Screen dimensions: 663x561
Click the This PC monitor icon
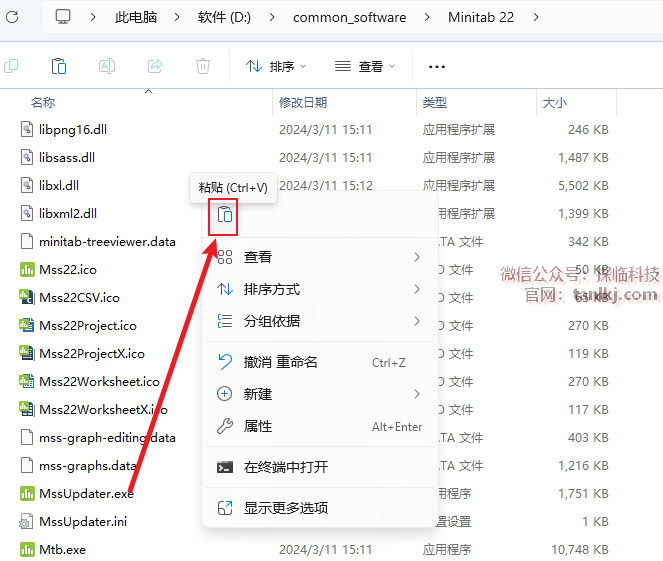[63, 17]
